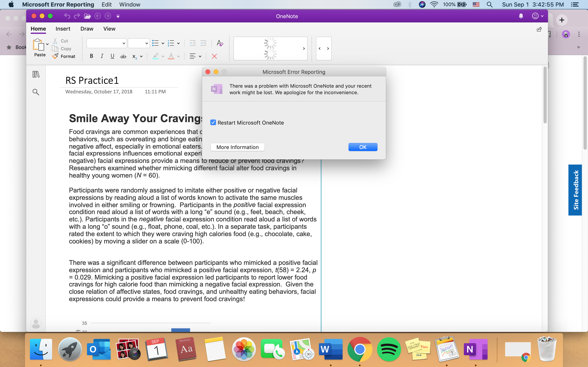Screen dimensions: 588x367
Task: Click the increase indent icon
Action: tap(203, 43)
